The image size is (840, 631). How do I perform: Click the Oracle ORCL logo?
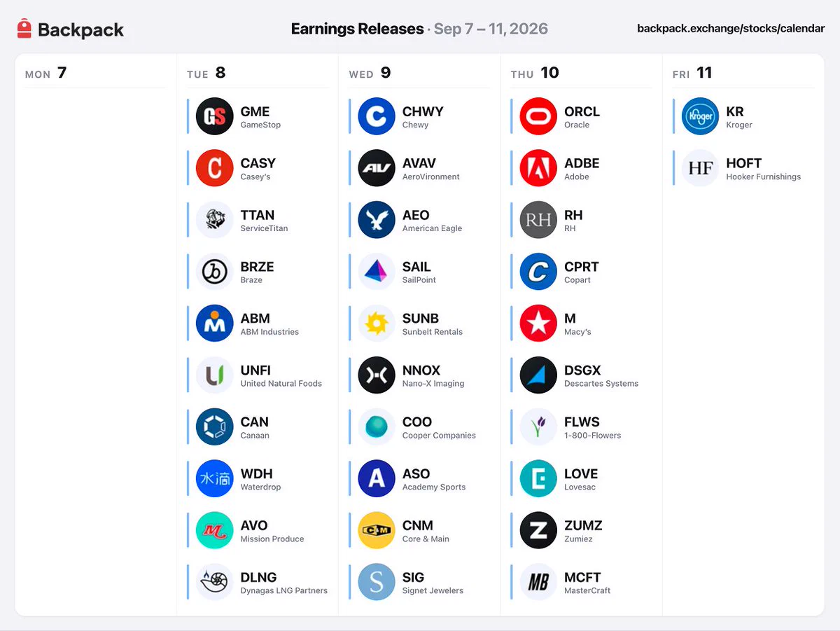(538, 116)
